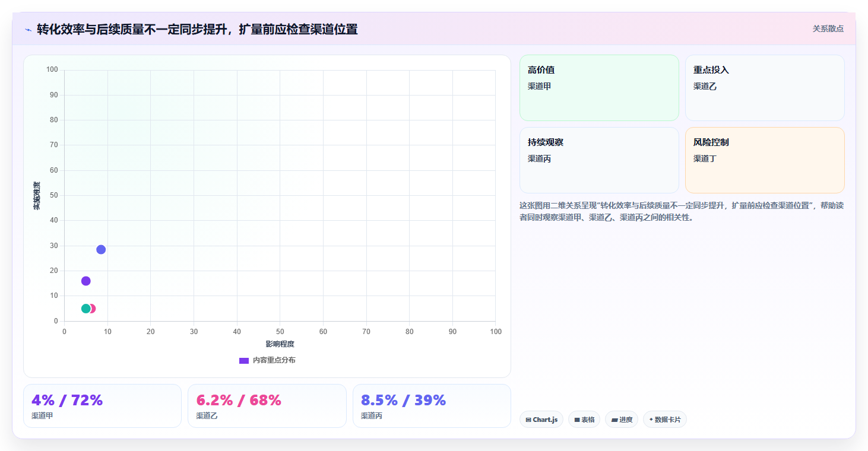Click the 4% / 72% metric value
Image resolution: width=868 pixels, height=451 pixels.
(x=67, y=401)
